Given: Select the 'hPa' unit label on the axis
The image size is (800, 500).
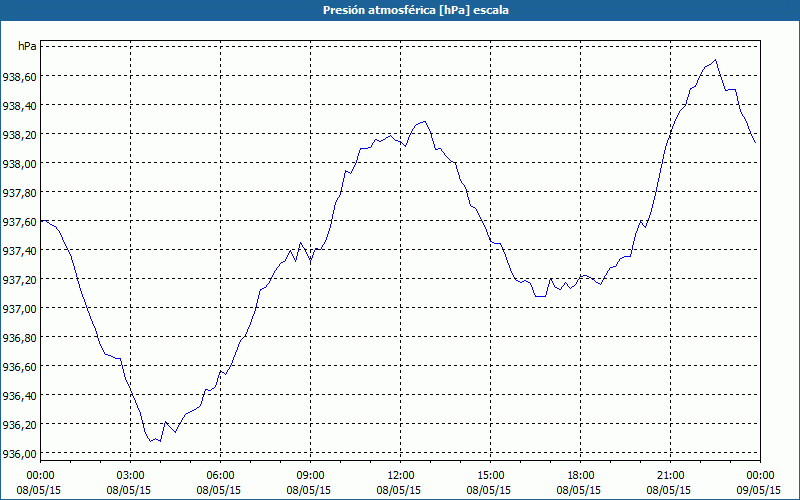Looking at the screenshot, I should pyautogui.click(x=27, y=46).
